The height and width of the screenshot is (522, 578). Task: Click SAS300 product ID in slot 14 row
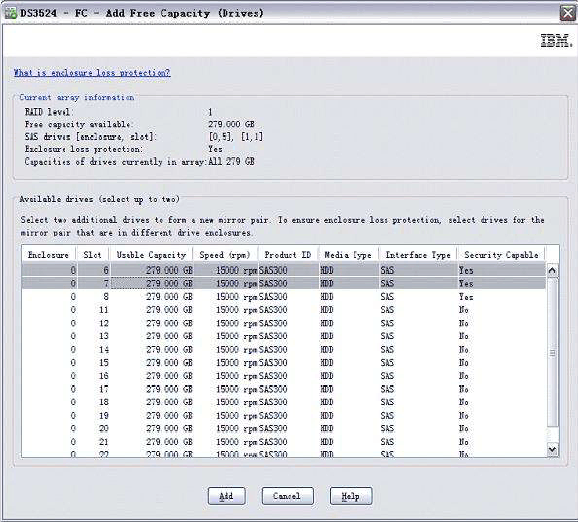(273, 349)
